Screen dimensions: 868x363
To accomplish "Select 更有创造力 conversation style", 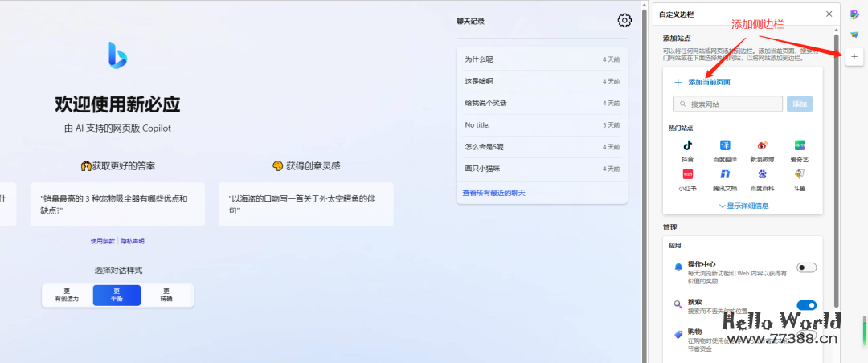I will point(67,295).
